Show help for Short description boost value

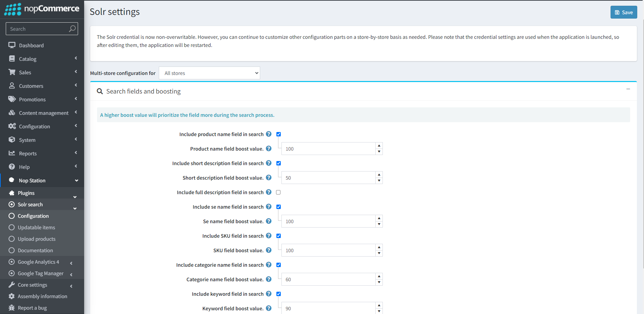(269, 178)
